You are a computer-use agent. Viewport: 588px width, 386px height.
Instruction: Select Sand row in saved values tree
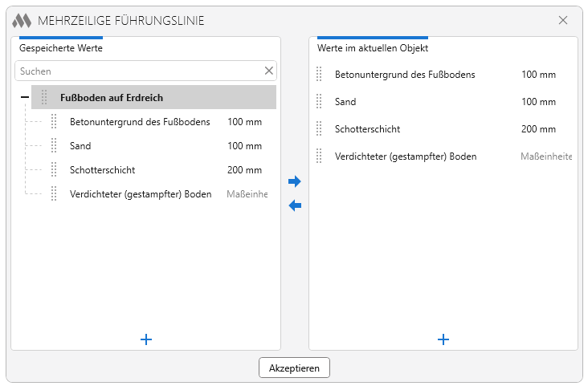[x=80, y=146]
